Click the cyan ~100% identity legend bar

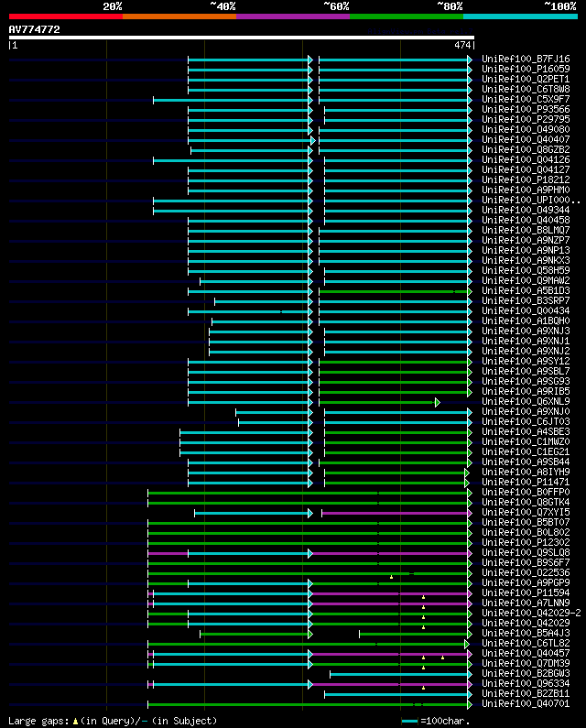tap(520, 16)
